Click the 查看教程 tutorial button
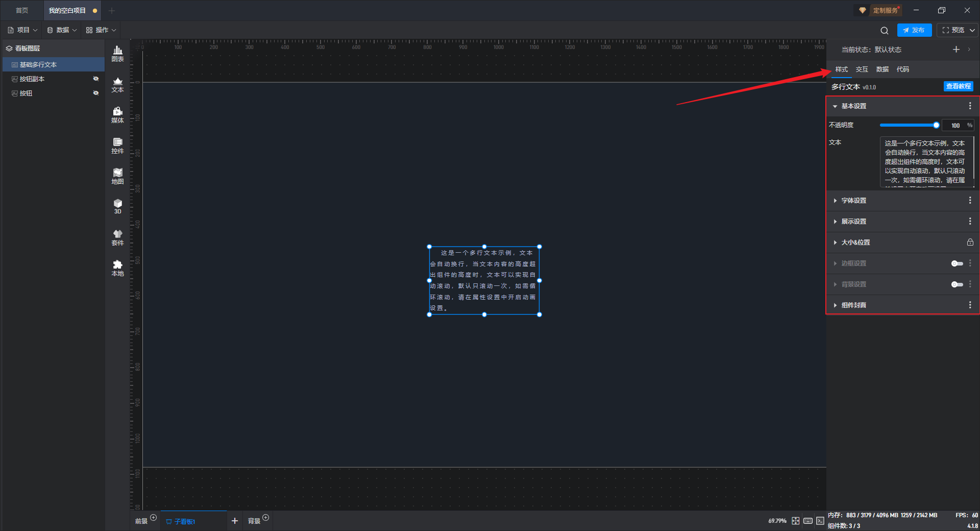Viewport: 980px width, 531px height. pyautogui.click(x=958, y=86)
